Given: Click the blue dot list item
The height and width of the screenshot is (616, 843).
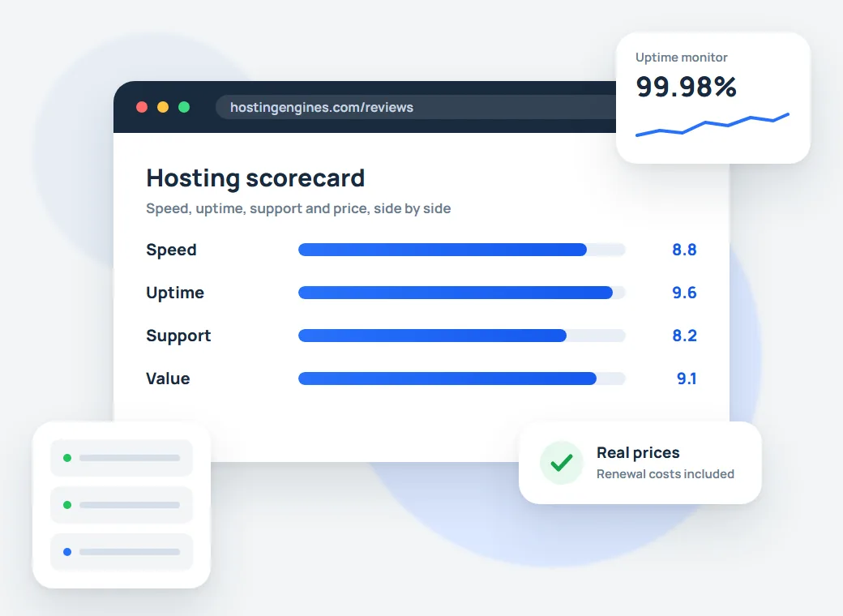Looking at the screenshot, I should click(122, 552).
